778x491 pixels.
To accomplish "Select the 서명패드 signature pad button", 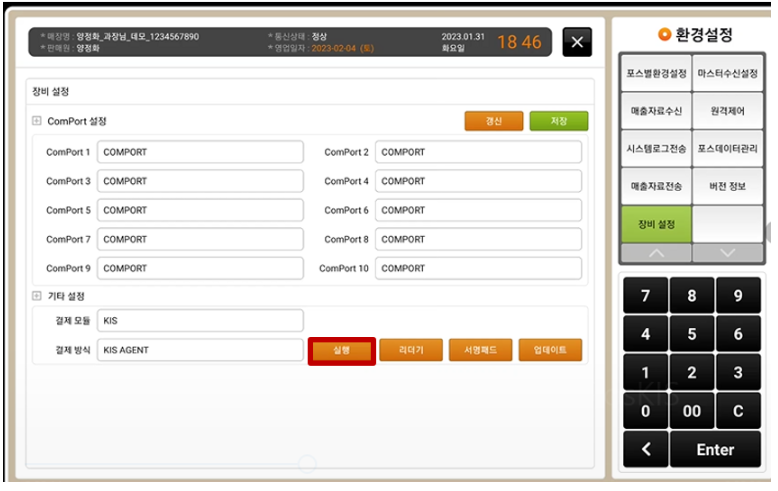I will (480, 351).
